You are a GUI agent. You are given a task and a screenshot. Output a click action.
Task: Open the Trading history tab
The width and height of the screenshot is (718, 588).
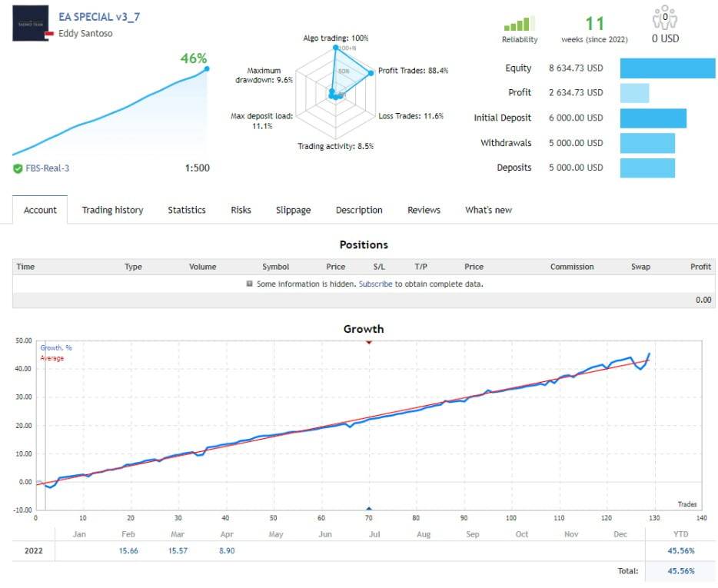click(x=112, y=210)
